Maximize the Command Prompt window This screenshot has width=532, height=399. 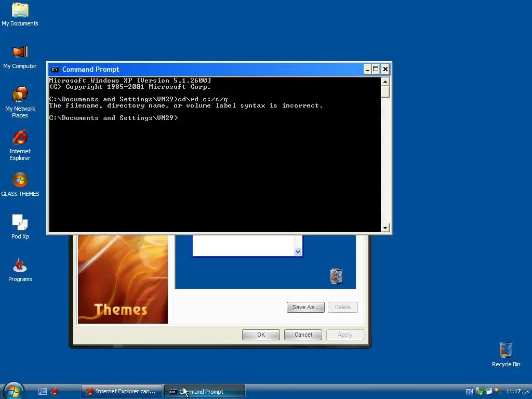376,70
